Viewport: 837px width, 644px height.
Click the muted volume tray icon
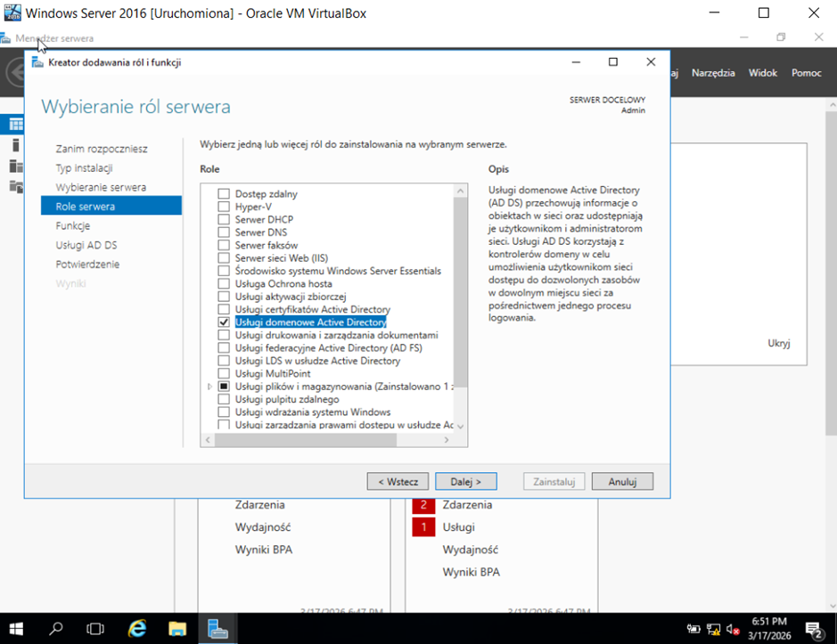733,629
